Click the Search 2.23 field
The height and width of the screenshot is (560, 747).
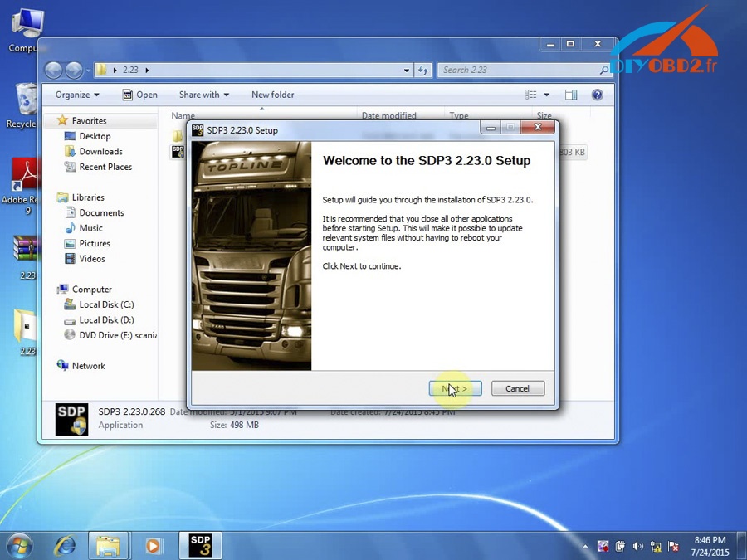point(524,70)
